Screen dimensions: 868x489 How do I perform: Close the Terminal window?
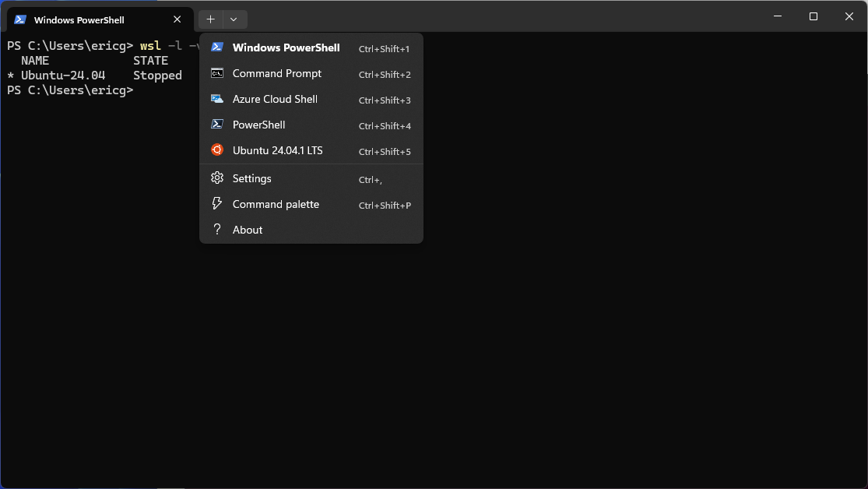tap(849, 16)
